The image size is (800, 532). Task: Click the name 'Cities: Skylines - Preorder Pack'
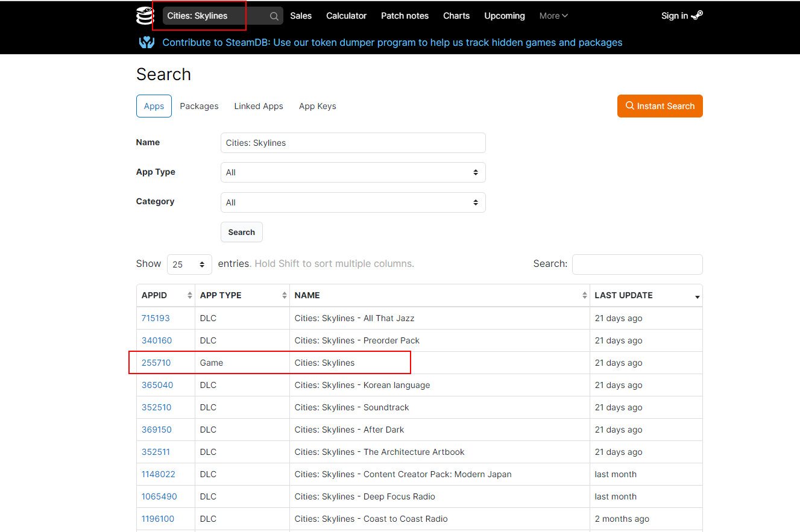pos(357,340)
